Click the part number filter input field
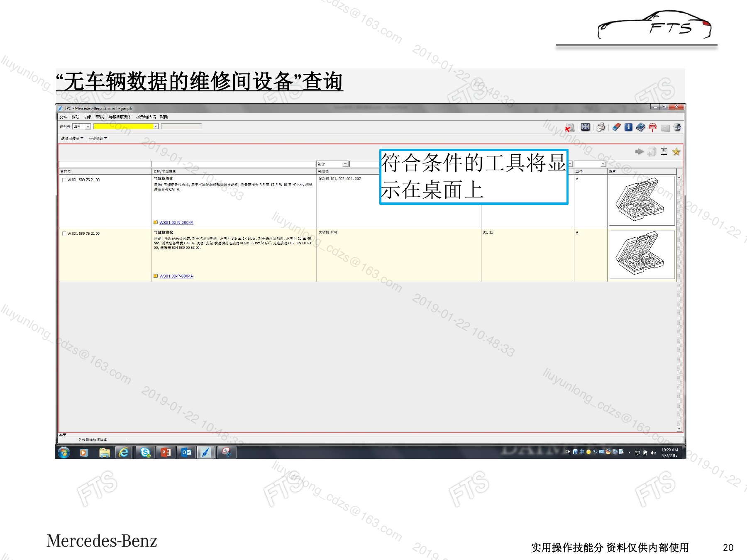Screen dimensions: 747x560 [x=105, y=164]
